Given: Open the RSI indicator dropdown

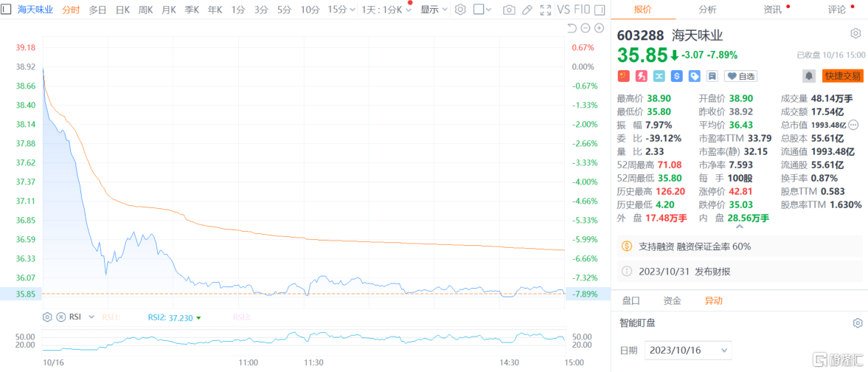Looking at the screenshot, I should [x=91, y=317].
